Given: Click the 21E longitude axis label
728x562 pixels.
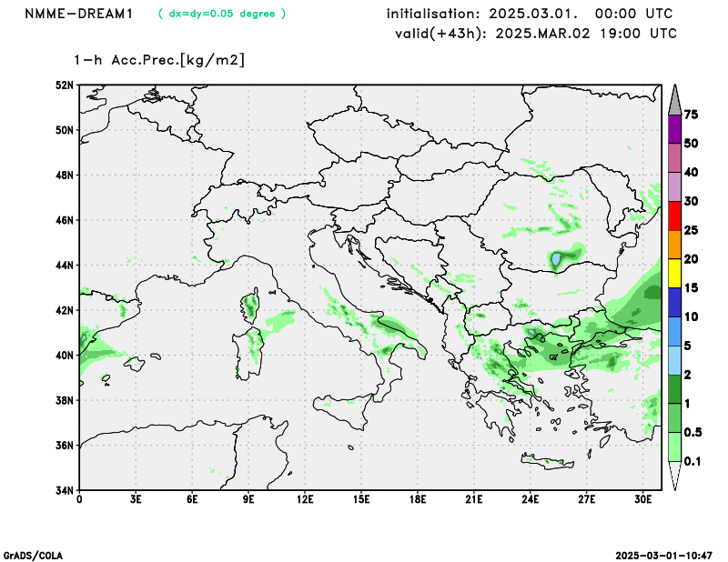Looking at the screenshot, I should (474, 500).
